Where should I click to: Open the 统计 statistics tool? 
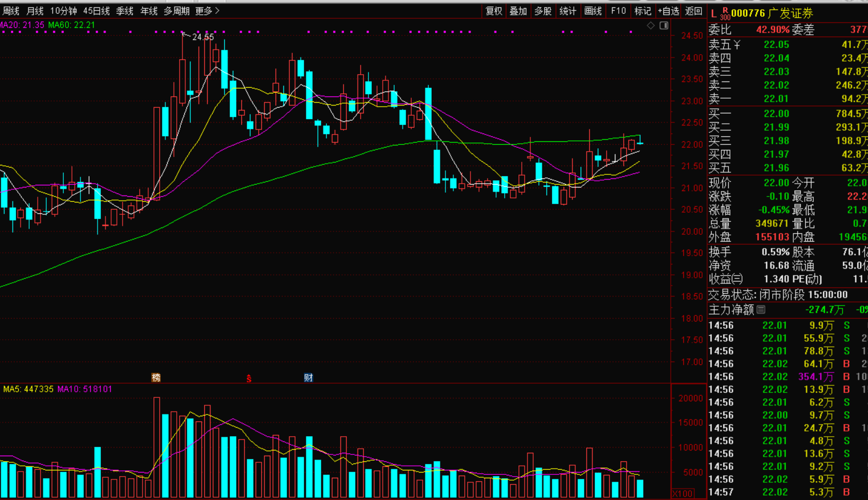(x=568, y=11)
